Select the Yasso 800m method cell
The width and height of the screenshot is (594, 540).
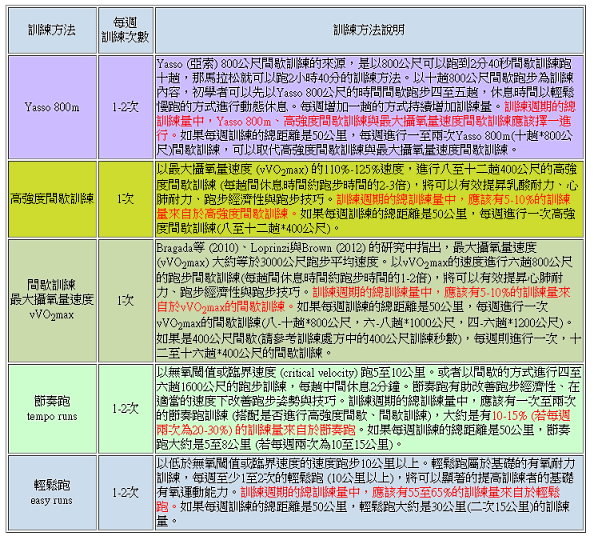pos(52,107)
